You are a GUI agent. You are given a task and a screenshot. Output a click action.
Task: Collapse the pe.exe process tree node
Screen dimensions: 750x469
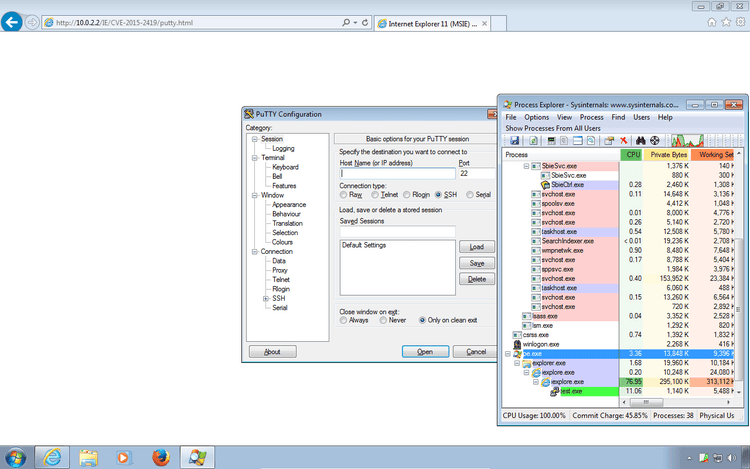(507, 354)
